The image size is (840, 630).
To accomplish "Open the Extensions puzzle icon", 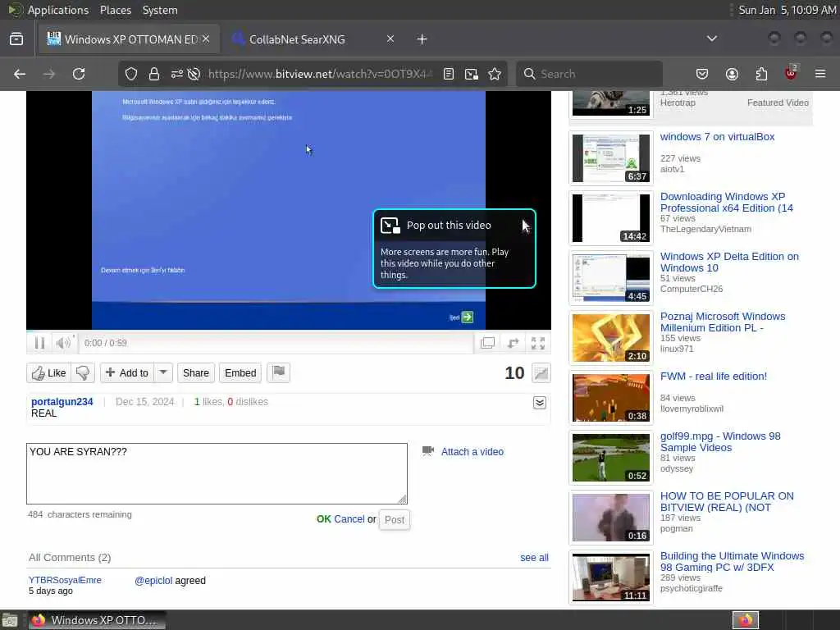I will (761, 74).
